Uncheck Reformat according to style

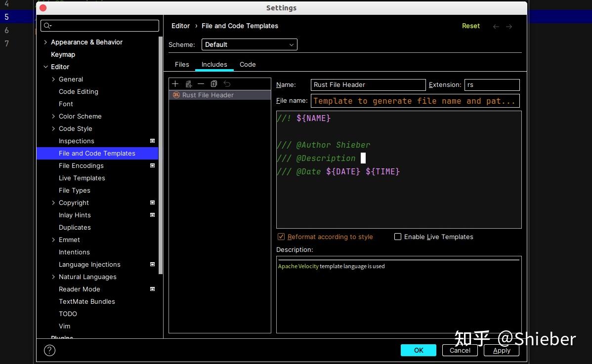(281, 237)
